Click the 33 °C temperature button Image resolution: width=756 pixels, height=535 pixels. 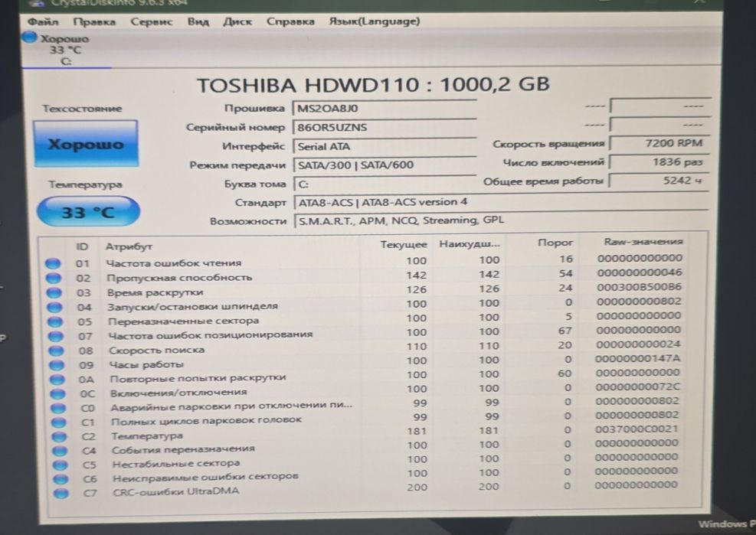[x=88, y=211]
